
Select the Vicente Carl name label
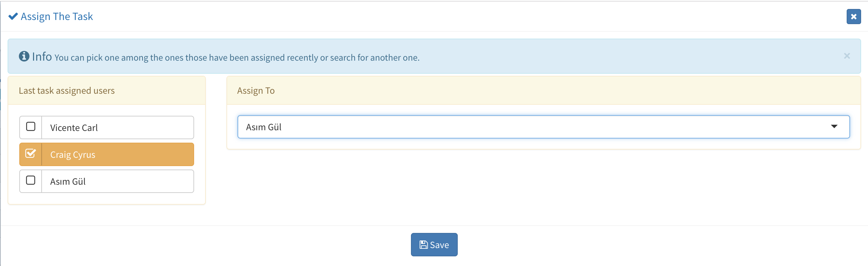74,128
